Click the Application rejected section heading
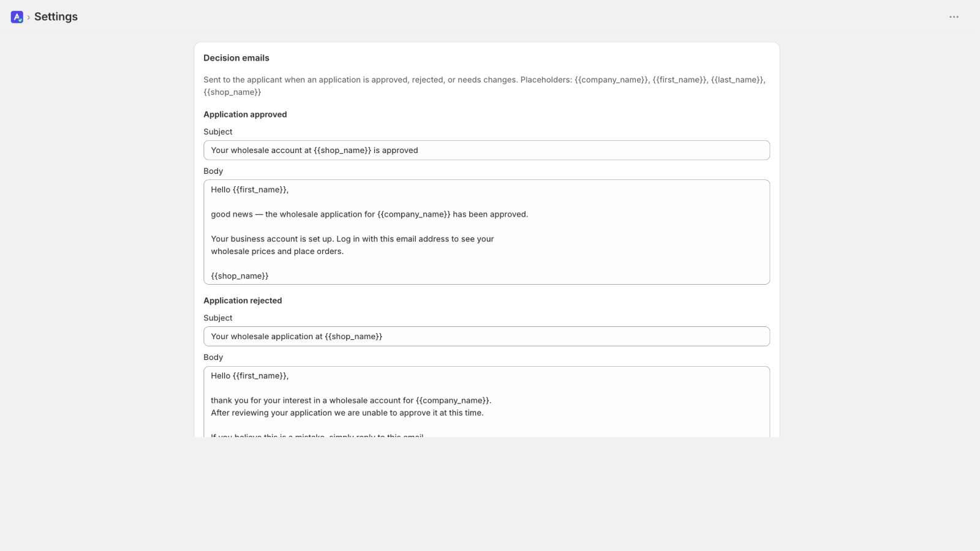This screenshot has height=551, width=980. click(243, 301)
